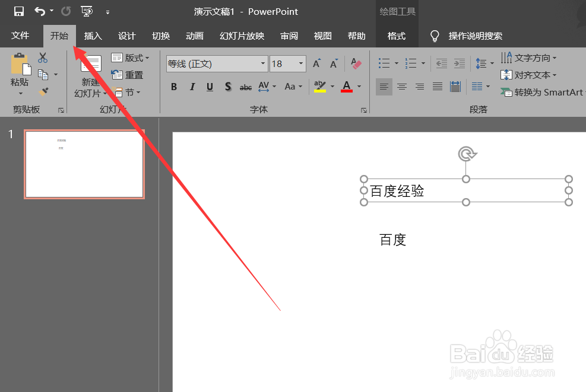Open the Font dialog launcher
586x392 pixels.
(363, 110)
